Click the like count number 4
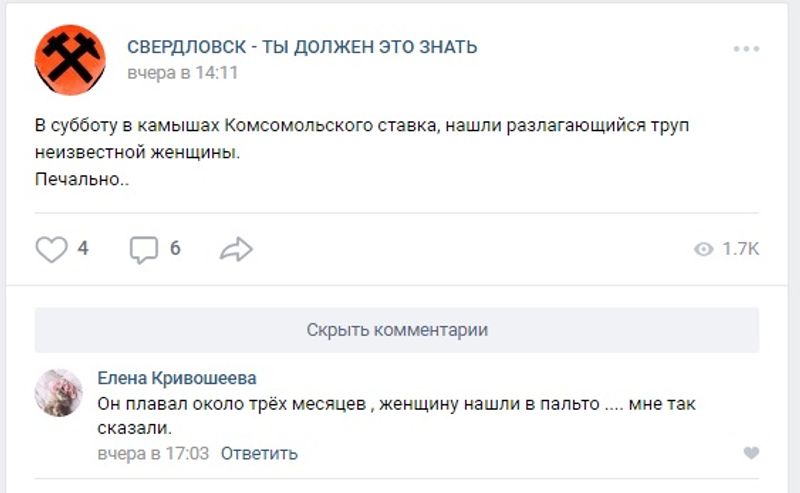This screenshot has width=800, height=493. 83,249
